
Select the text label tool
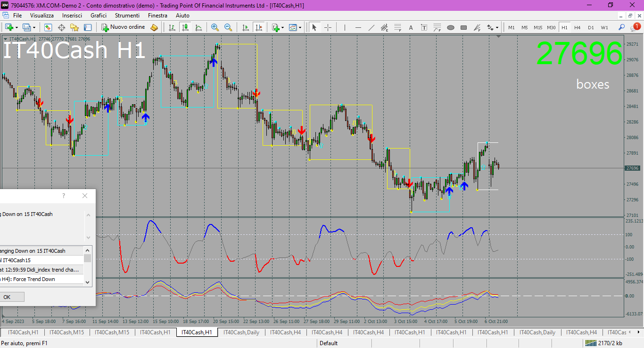tap(424, 27)
